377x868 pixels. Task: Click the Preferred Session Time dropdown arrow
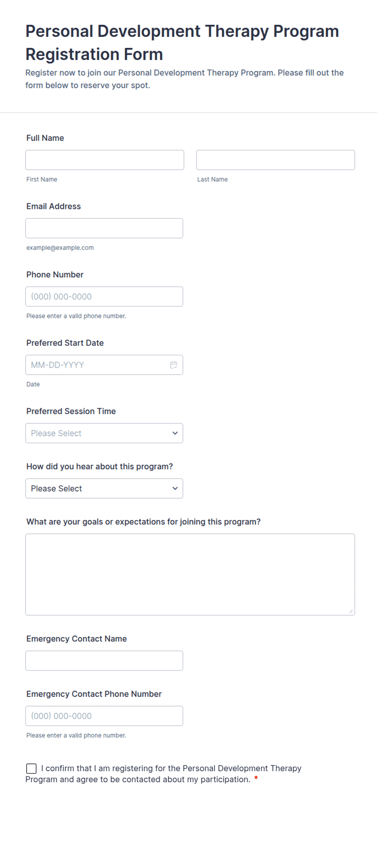click(x=175, y=433)
